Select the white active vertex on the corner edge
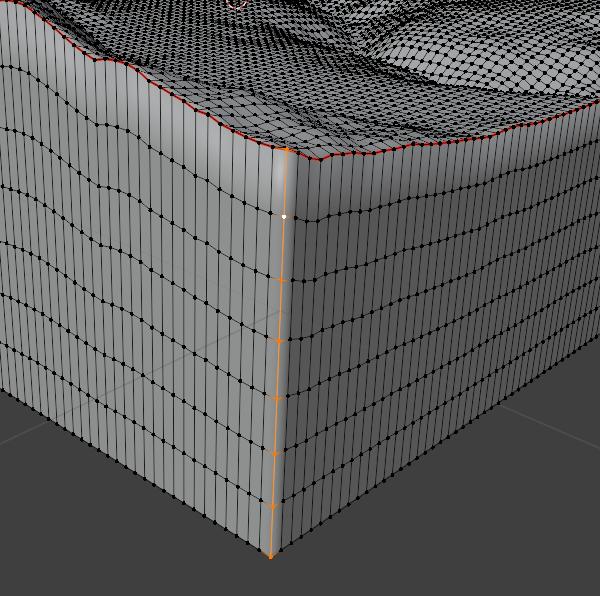This screenshot has height=596, width=600. click(284, 216)
